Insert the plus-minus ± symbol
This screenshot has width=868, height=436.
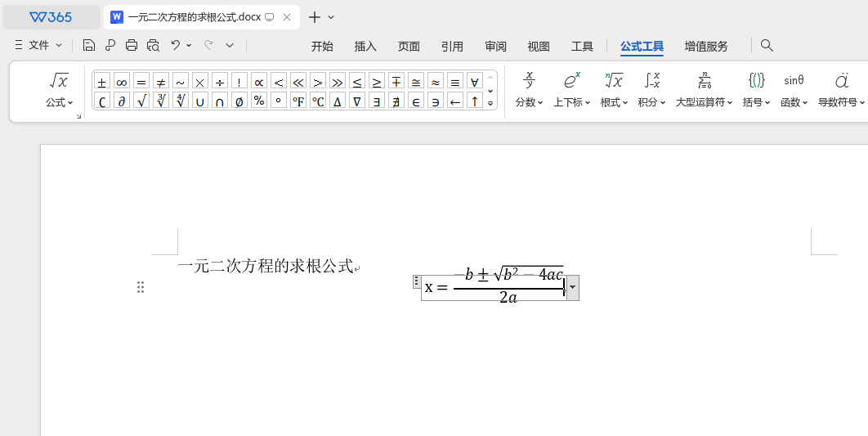[102, 82]
